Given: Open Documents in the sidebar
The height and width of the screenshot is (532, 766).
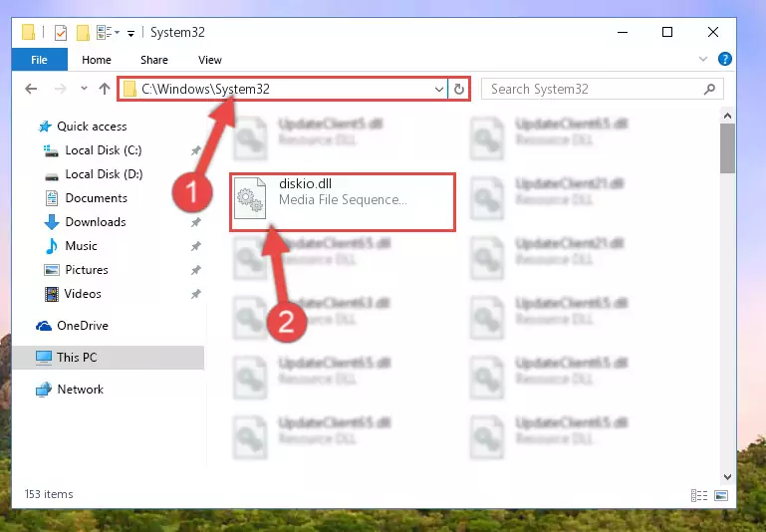Looking at the screenshot, I should coord(97,198).
